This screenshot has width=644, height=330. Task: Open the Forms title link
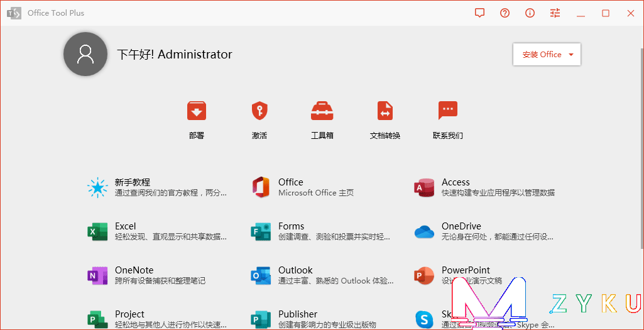tap(291, 226)
